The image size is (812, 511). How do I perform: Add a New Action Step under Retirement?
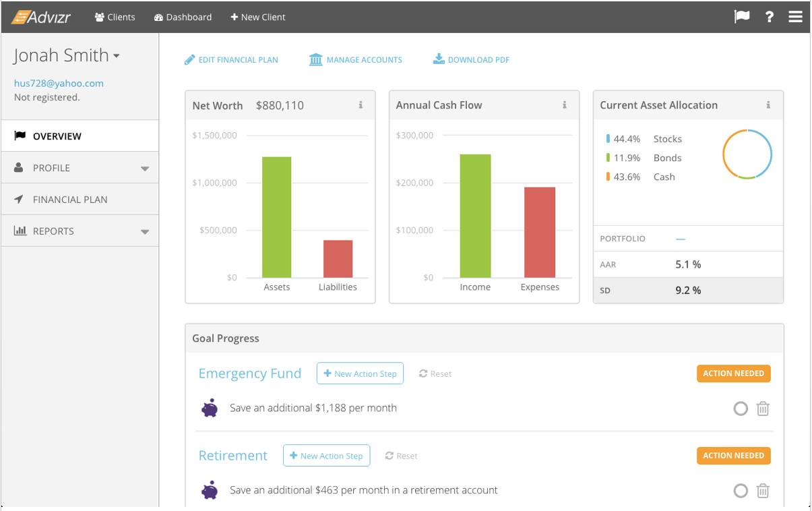pyautogui.click(x=326, y=455)
